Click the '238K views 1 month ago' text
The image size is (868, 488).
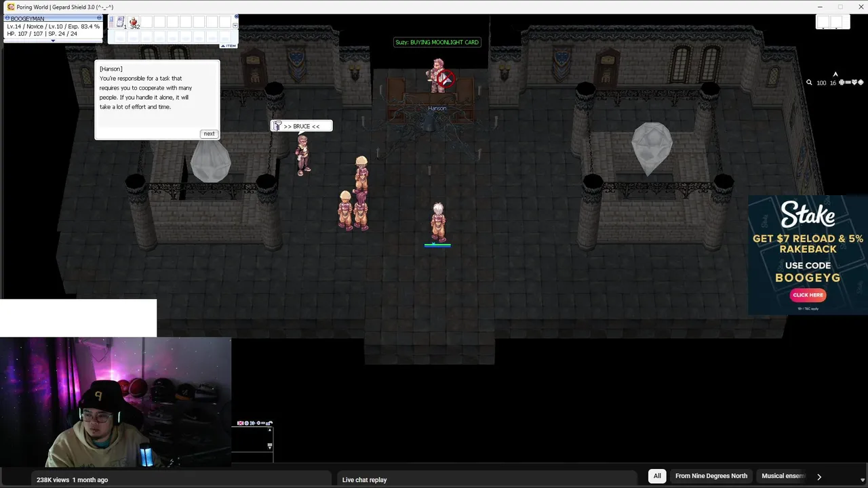tap(72, 480)
